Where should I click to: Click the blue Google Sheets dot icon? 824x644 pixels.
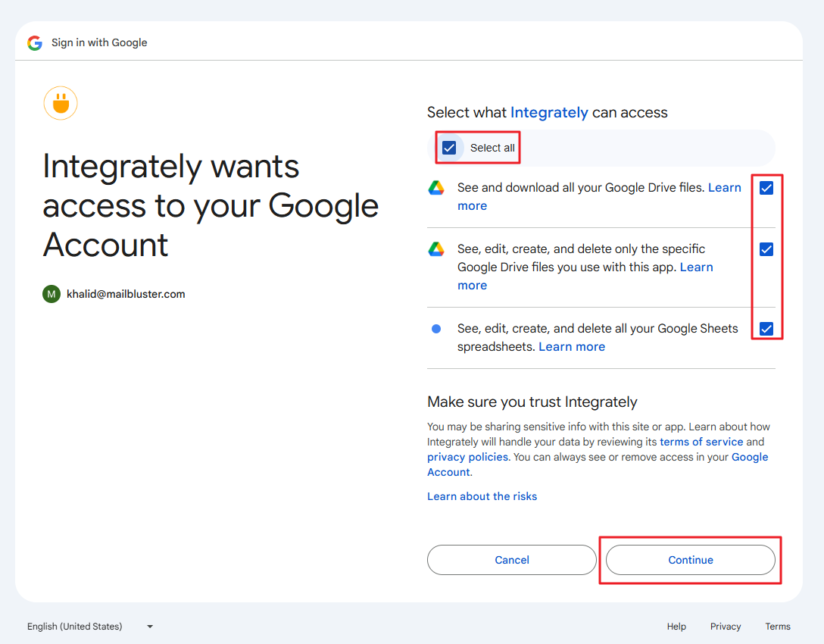coord(436,327)
